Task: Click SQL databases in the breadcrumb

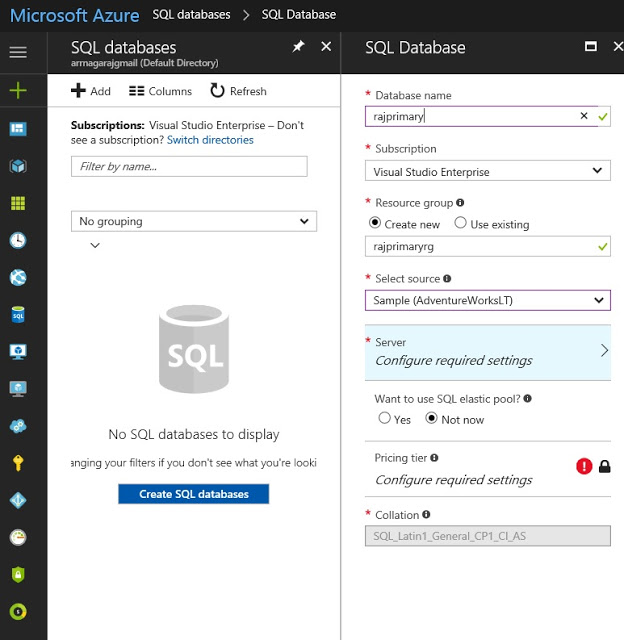Action: [x=191, y=15]
